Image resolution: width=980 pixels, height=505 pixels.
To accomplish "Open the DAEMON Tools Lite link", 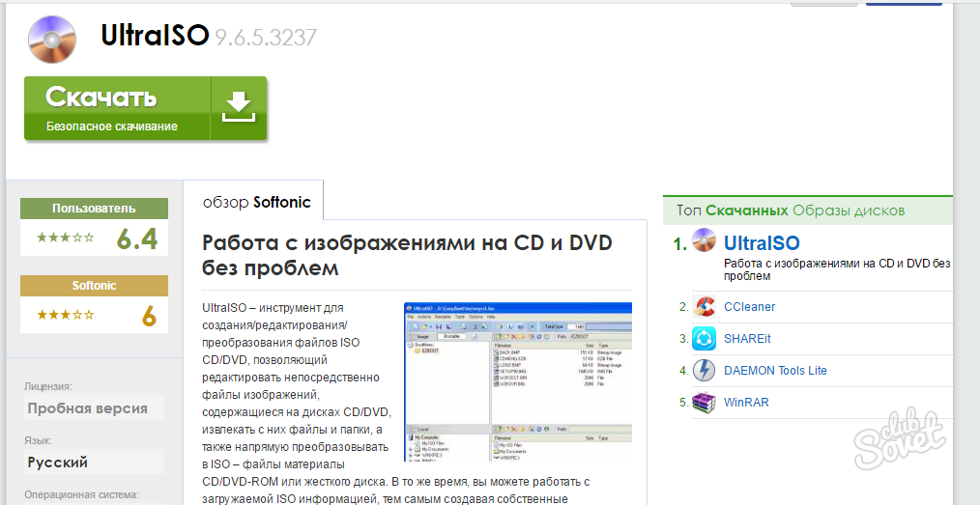I will point(775,371).
